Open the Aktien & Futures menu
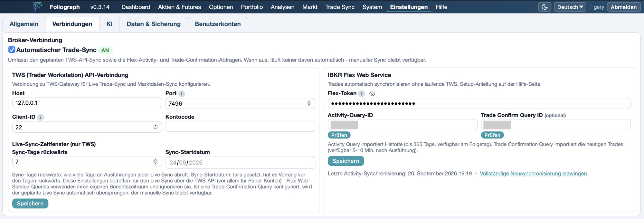 [180, 7]
